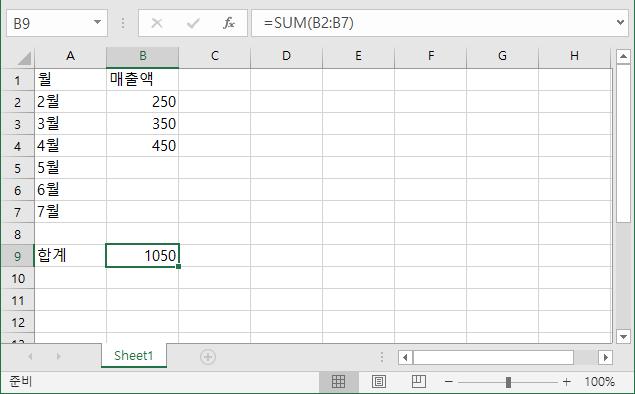Select row 1 header
Image resolution: width=635 pixels, height=394 pixels.
tap(17, 80)
